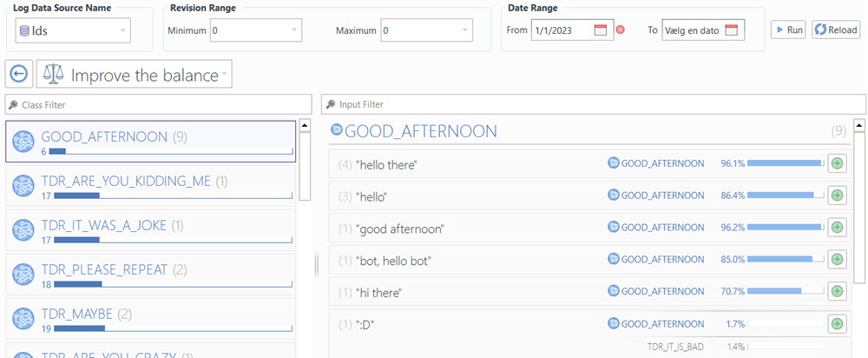Image resolution: width=868 pixels, height=358 pixels.
Task: Open the Log Data Source Name dropdown
Action: 122,30
